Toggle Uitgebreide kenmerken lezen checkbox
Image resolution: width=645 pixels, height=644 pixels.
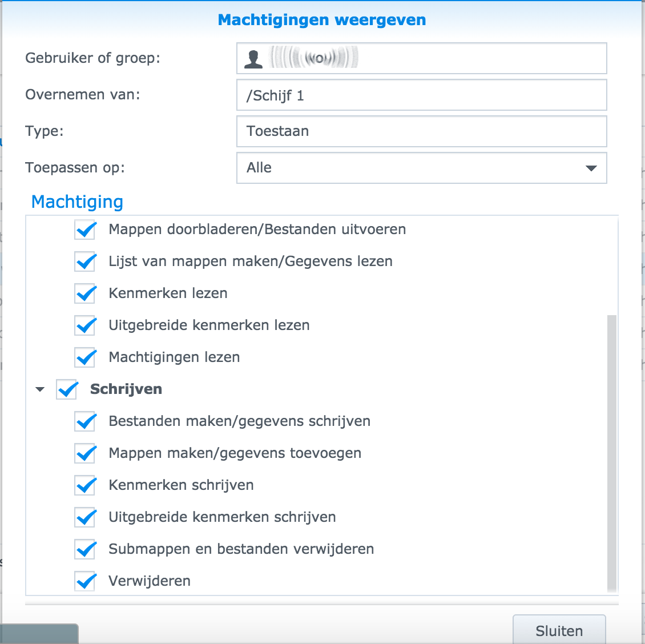[x=85, y=325]
